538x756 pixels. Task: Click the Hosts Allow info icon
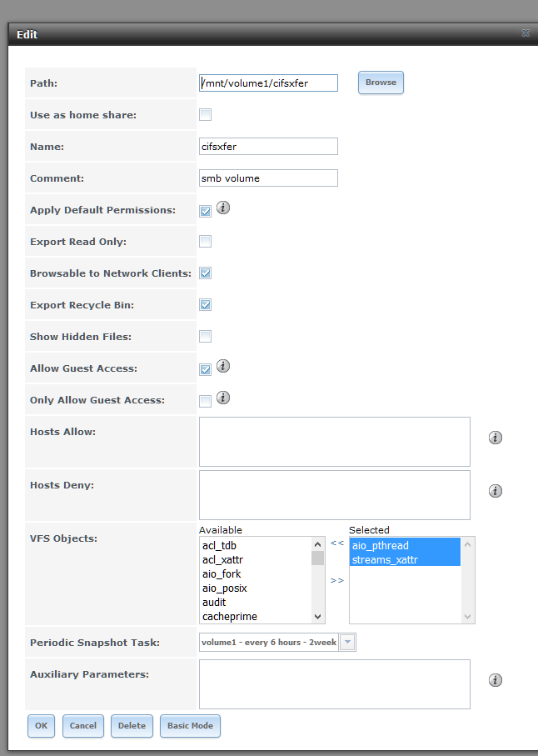[x=496, y=438]
